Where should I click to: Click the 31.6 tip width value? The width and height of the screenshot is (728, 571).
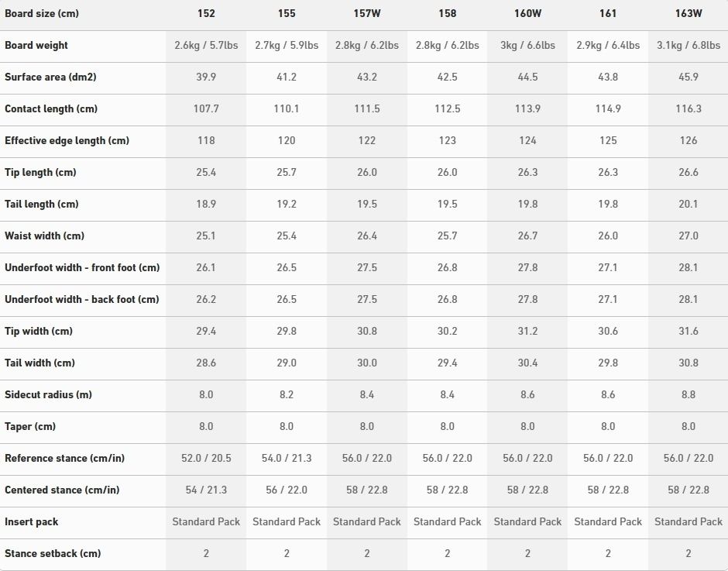[x=689, y=331]
